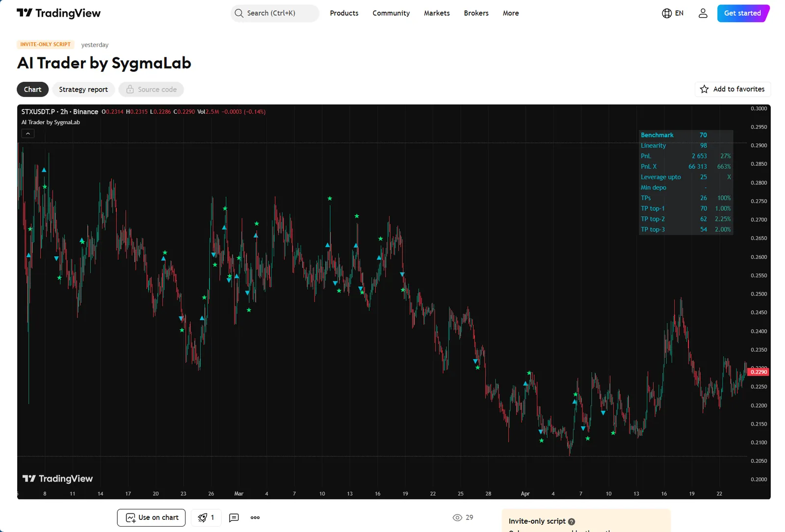Switch to the Strategy report tab
The image size is (785, 532).
[83, 89]
